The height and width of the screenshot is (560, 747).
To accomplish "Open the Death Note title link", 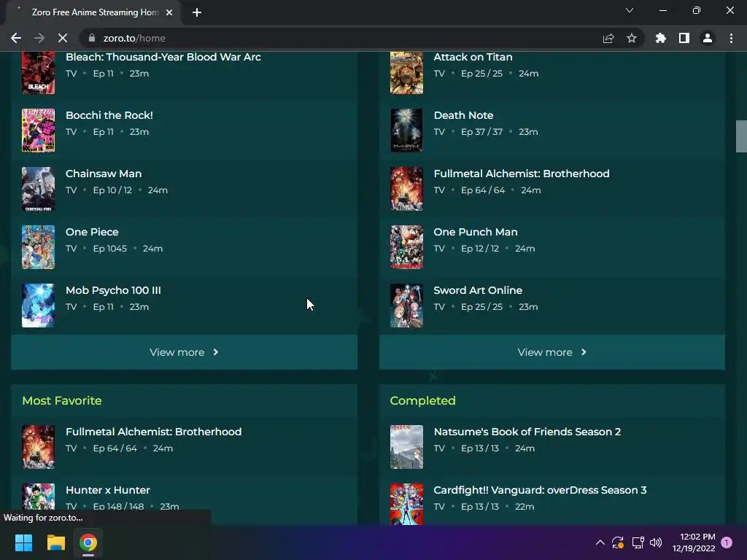I will point(463,115).
